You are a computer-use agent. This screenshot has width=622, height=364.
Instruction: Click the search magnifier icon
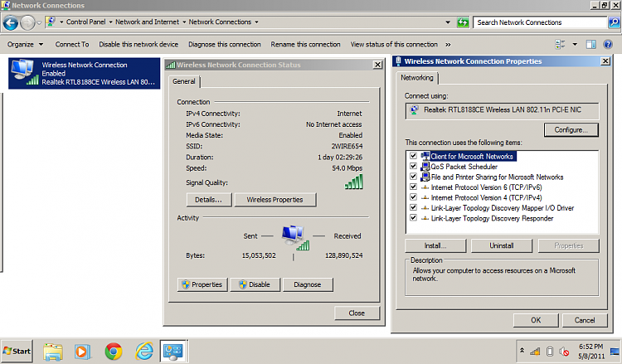(614, 22)
